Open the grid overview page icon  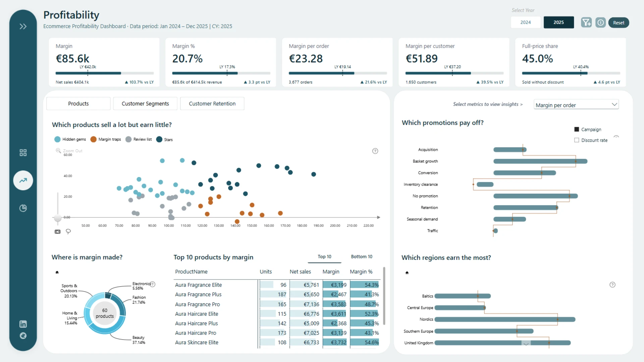[x=23, y=153]
